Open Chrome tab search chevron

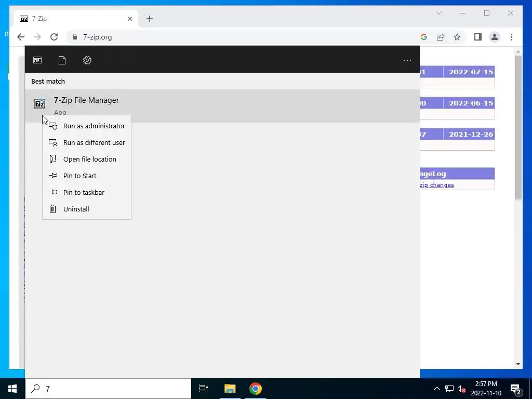pos(439,13)
